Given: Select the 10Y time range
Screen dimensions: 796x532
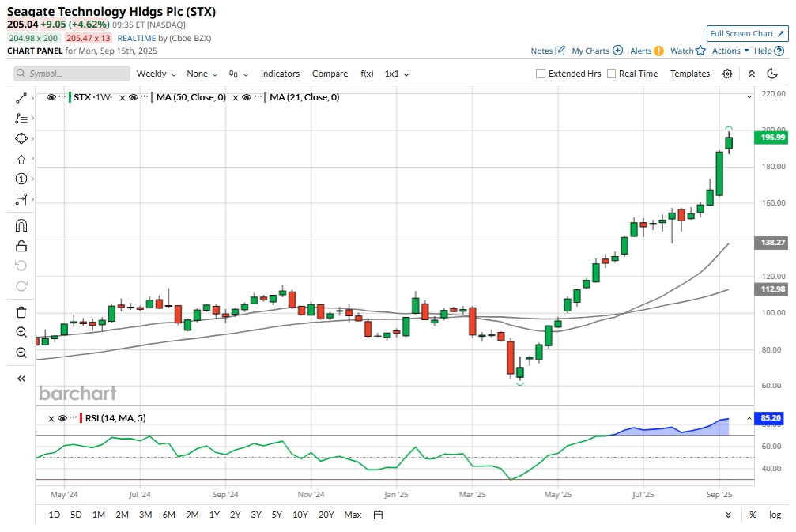Looking at the screenshot, I should click(x=300, y=515).
